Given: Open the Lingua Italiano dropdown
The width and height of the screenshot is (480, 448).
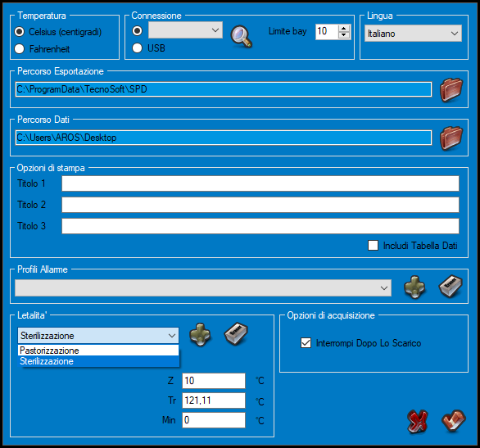Looking at the screenshot, I should click(x=413, y=34).
